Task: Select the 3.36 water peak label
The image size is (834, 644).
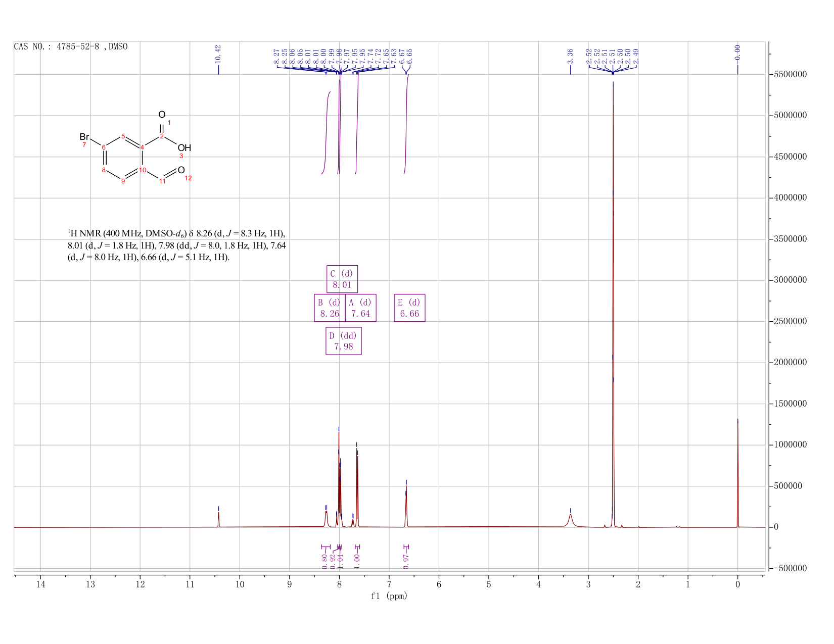Action: pyautogui.click(x=570, y=56)
